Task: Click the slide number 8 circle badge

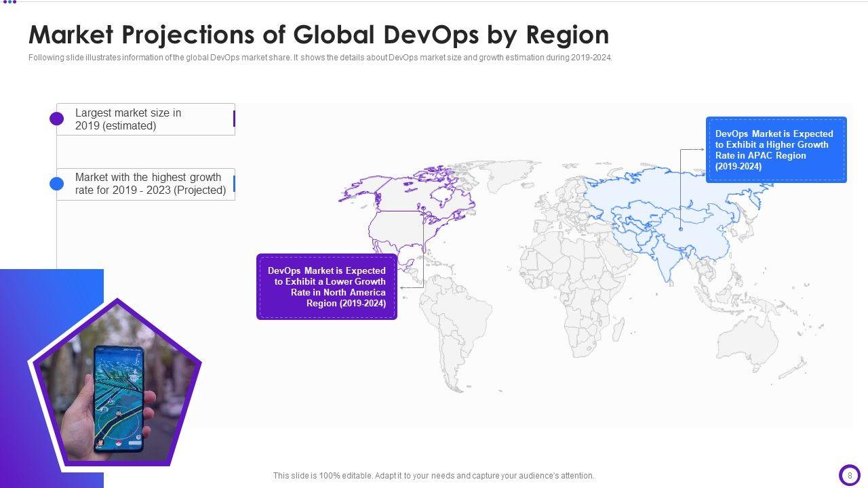Action: (849, 475)
